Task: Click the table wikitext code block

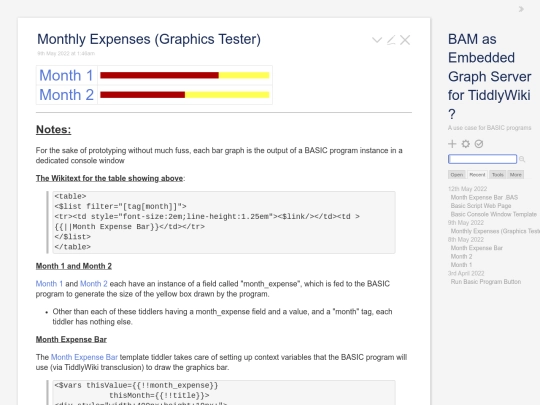Action: coord(224,222)
